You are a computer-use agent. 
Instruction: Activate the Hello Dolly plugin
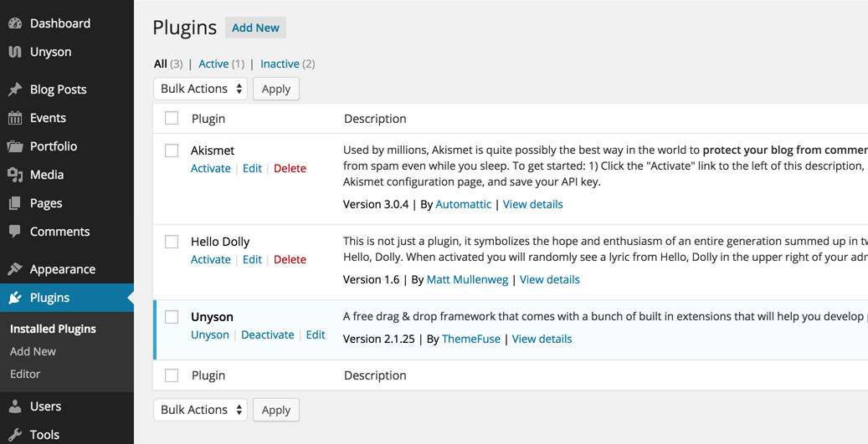pyautogui.click(x=211, y=260)
